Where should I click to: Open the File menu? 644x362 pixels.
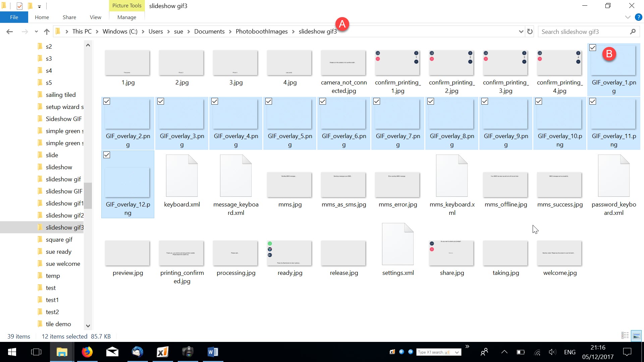pos(14,17)
